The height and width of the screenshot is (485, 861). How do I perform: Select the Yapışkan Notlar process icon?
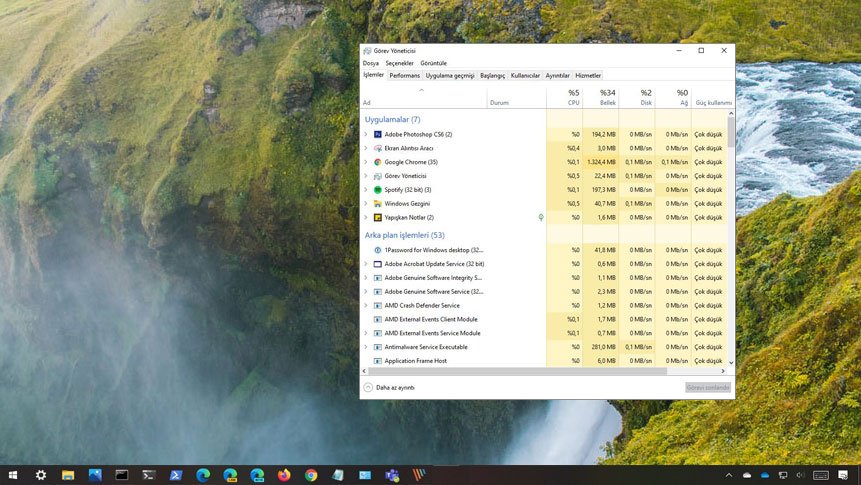[378, 217]
